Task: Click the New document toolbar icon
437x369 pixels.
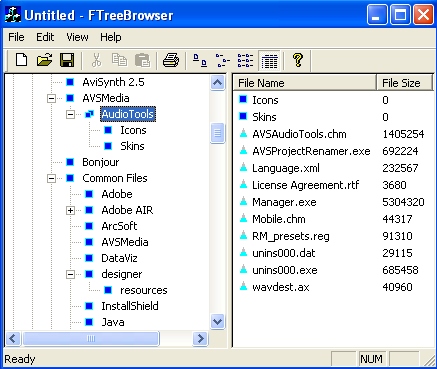Action: pyautogui.click(x=22, y=60)
